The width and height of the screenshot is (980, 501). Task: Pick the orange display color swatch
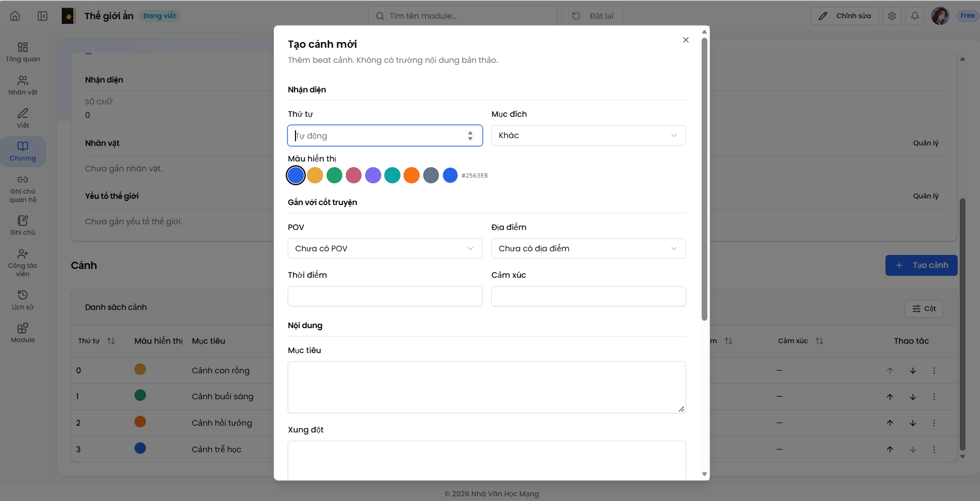411,175
